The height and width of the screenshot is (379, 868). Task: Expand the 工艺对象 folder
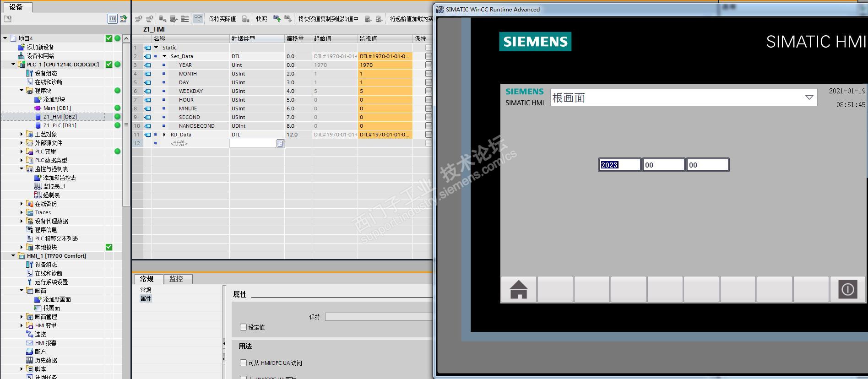click(x=22, y=134)
